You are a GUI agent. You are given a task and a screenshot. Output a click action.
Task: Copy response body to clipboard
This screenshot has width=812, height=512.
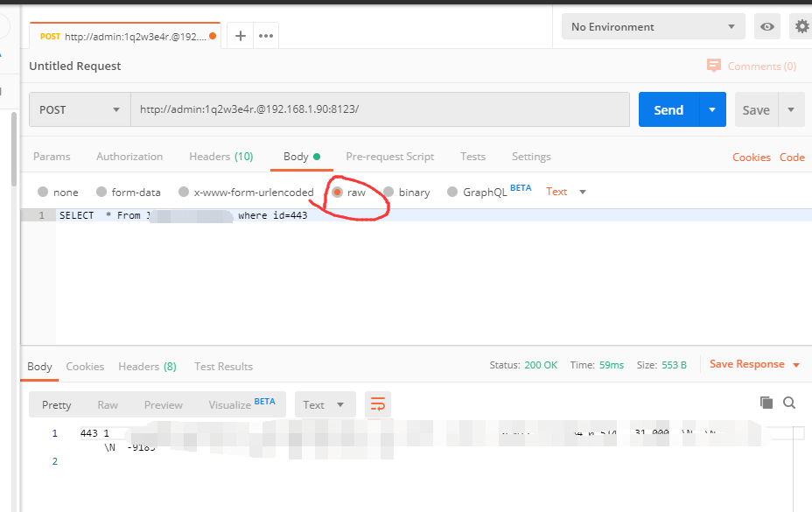(766, 403)
